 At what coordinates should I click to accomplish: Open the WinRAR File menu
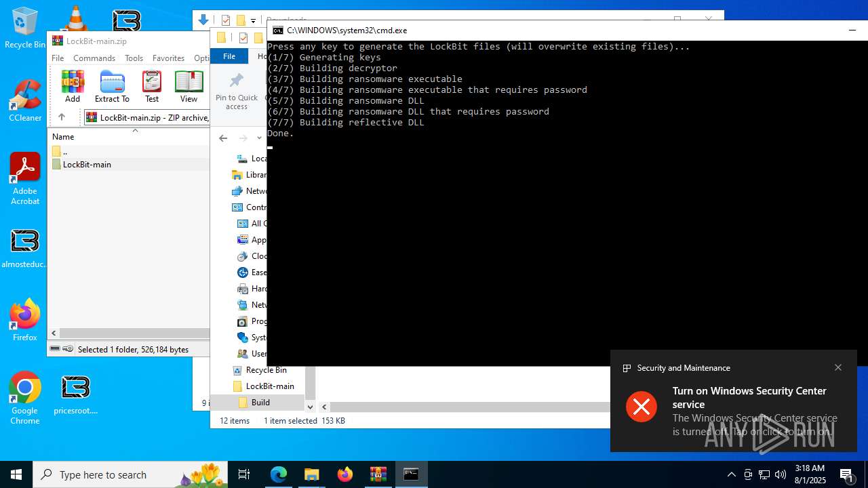pos(58,58)
